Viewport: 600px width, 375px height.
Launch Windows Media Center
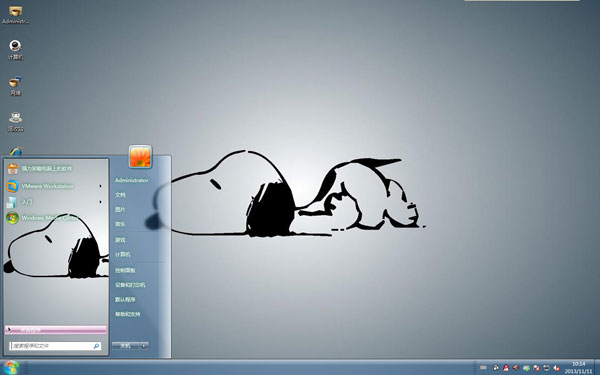coord(49,218)
